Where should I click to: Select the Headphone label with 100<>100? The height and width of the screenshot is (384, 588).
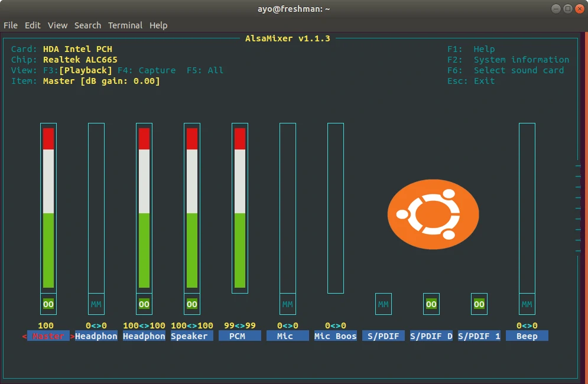tap(144, 336)
